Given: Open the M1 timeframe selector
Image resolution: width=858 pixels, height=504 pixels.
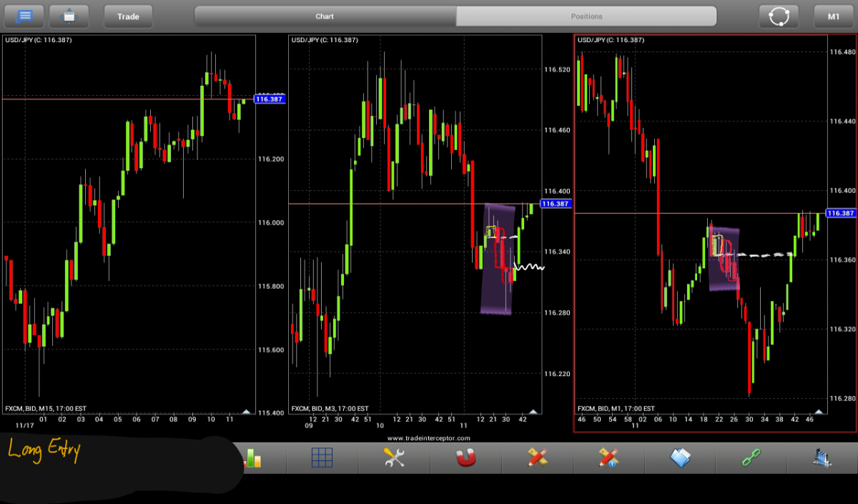Looking at the screenshot, I should pyautogui.click(x=834, y=16).
